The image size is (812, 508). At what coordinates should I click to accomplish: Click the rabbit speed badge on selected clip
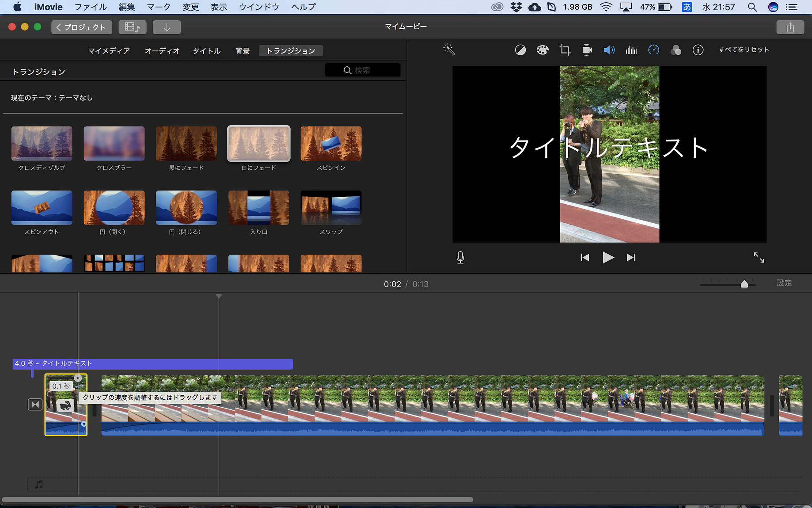[65, 405]
